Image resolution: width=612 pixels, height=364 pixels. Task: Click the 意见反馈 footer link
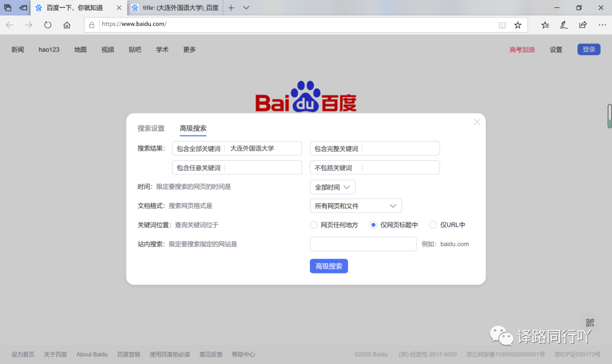coord(211,354)
